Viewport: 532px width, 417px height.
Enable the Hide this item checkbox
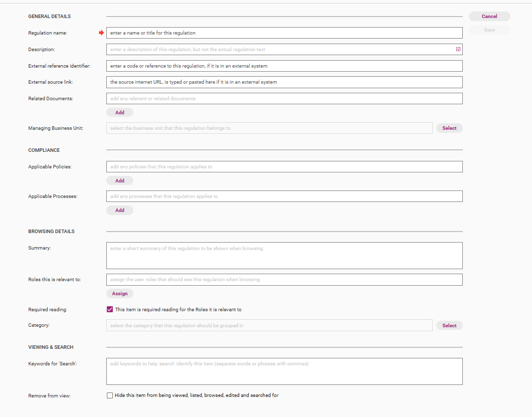[110, 395]
